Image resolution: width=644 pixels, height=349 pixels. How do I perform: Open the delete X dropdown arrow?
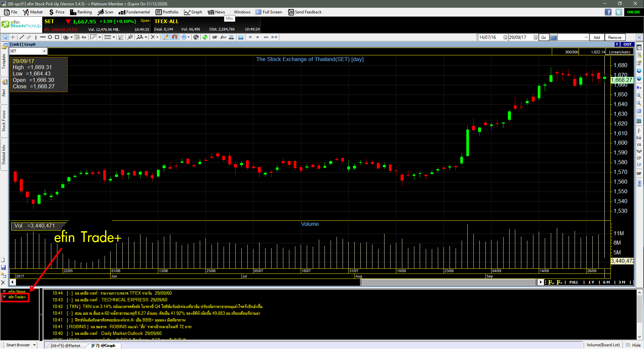point(158,37)
